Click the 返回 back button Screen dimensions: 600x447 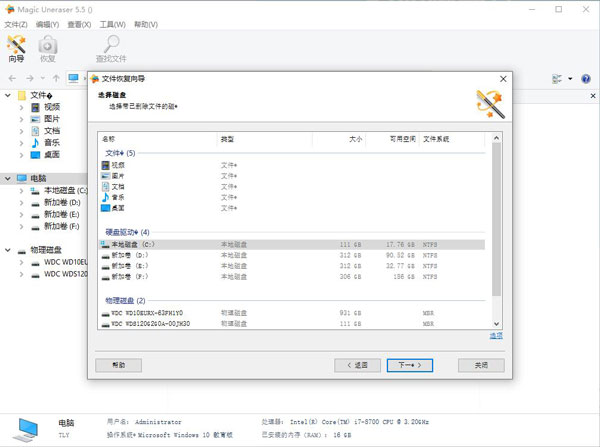point(357,365)
